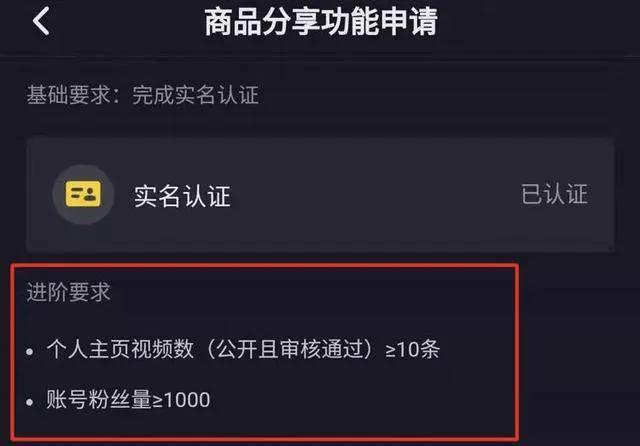The image size is (640, 446).
Task: Click the 进阶要求 section heading
Action: tap(69, 292)
